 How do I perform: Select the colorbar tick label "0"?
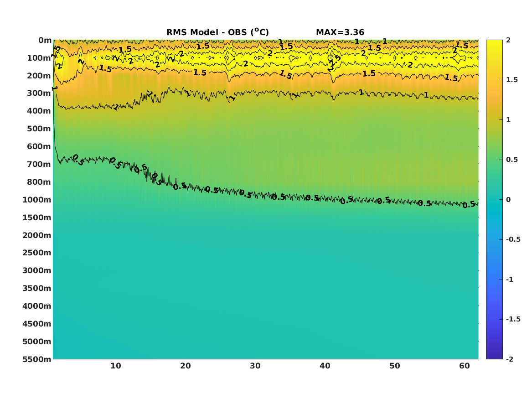click(x=508, y=200)
